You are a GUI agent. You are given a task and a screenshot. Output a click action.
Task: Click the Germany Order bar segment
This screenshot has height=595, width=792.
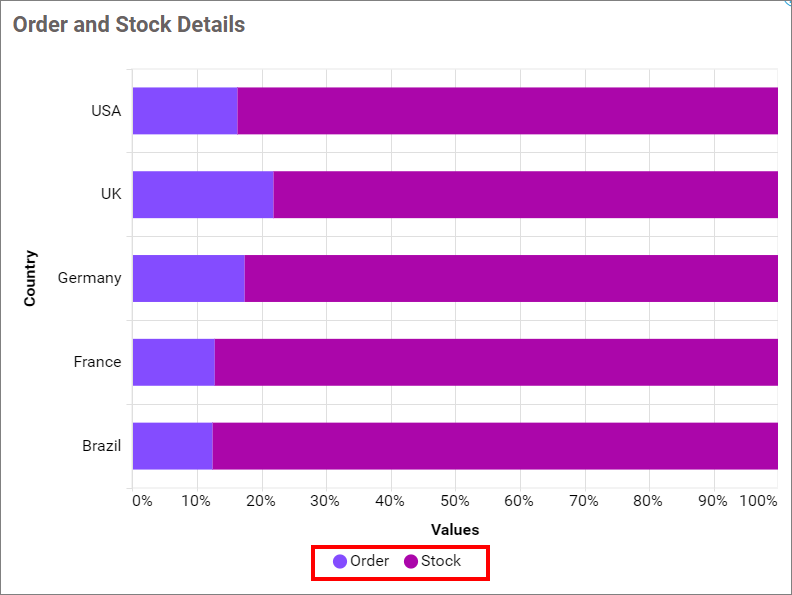[188, 278]
